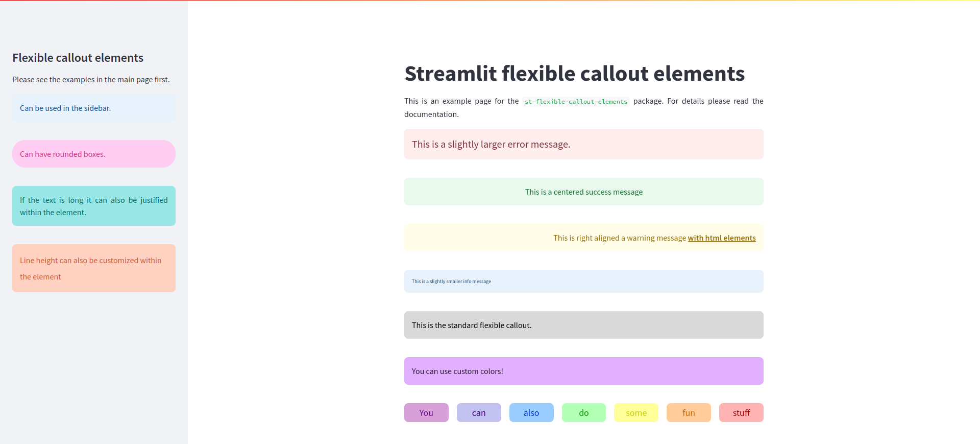Select the 'do' green pill element
Image resolution: width=980 pixels, height=444 pixels.
583,412
